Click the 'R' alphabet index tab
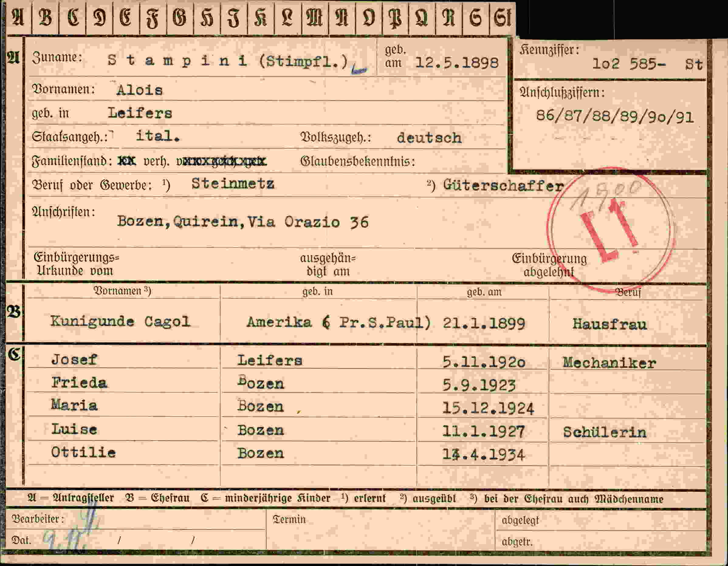Viewport: 728px width, 566px height. click(449, 17)
